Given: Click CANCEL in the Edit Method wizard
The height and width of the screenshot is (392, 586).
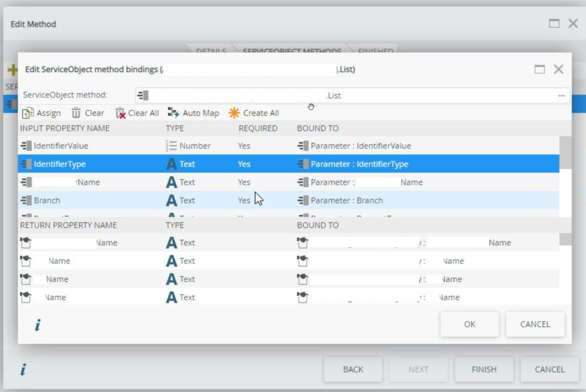Looking at the screenshot, I should pyautogui.click(x=550, y=369).
